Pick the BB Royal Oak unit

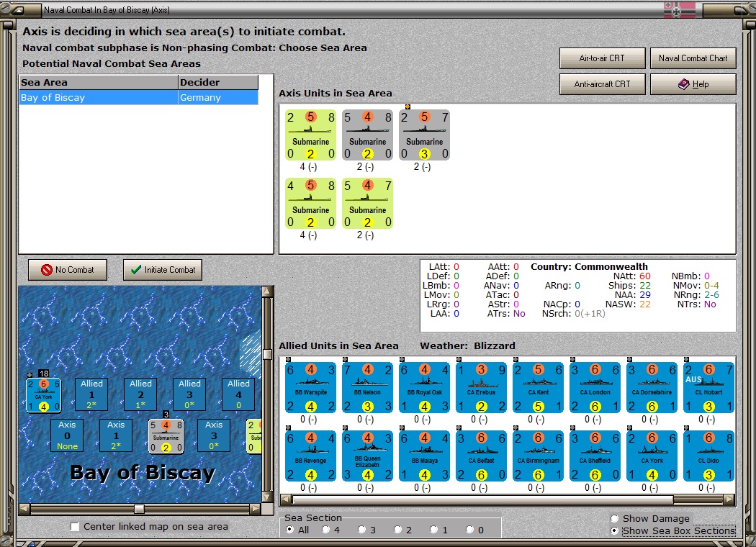point(424,388)
